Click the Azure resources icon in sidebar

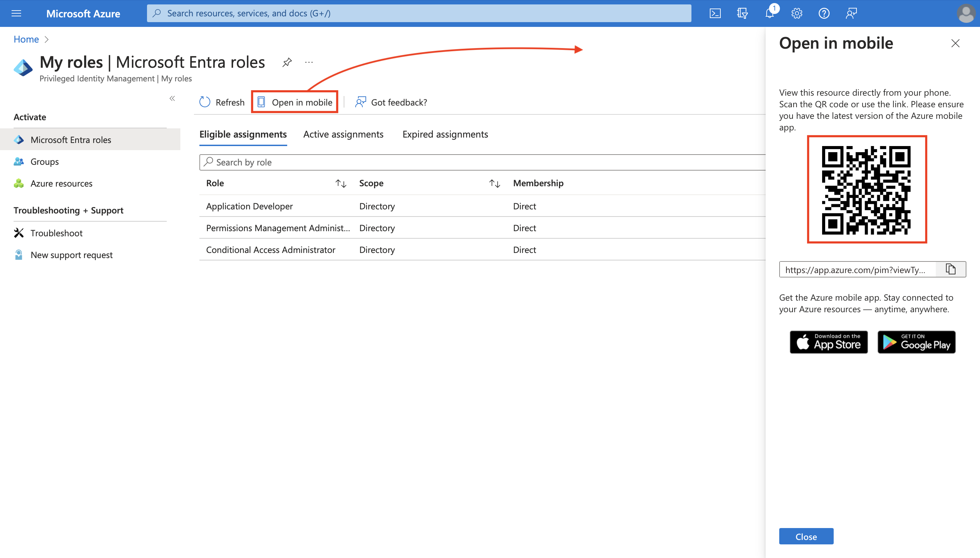[x=18, y=182]
